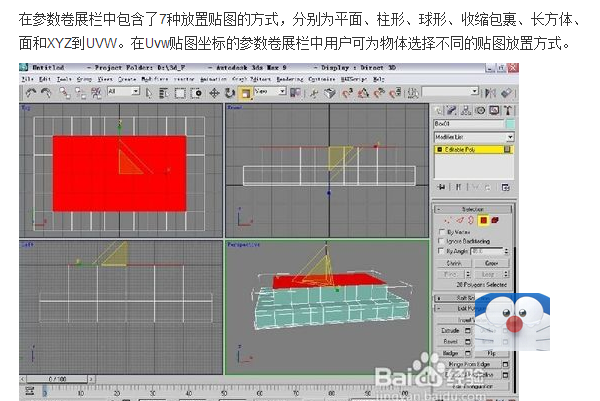Switch to the Hierarchy command panel tab
This screenshot has width=600, height=401.
466,111
